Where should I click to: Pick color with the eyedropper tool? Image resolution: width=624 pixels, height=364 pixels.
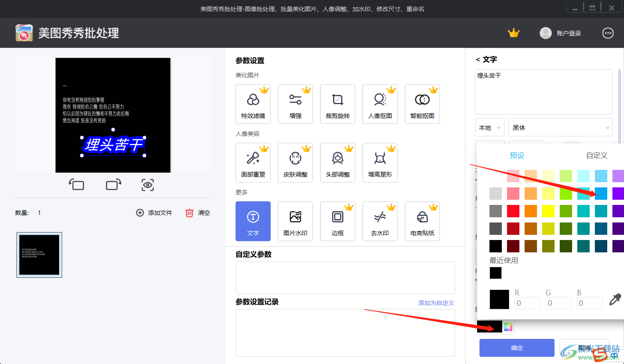coord(615,299)
